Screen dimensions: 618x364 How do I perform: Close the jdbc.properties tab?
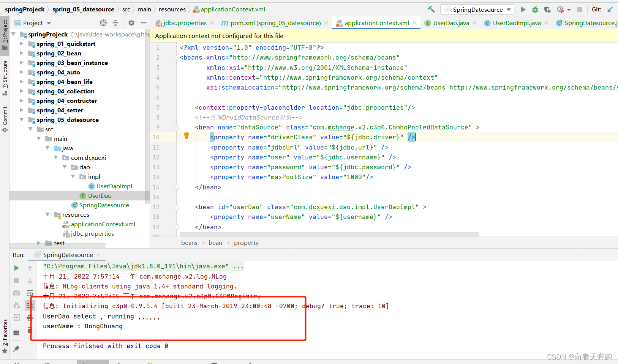[x=212, y=23]
